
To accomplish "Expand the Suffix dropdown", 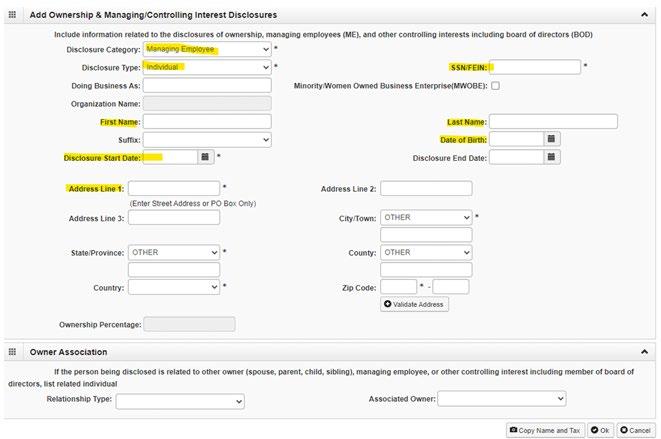I will [x=207, y=140].
